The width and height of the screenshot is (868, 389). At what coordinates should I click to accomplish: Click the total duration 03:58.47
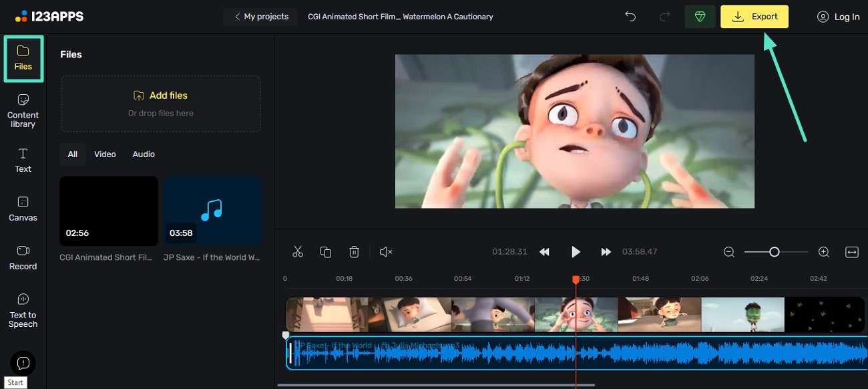click(x=640, y=252)
